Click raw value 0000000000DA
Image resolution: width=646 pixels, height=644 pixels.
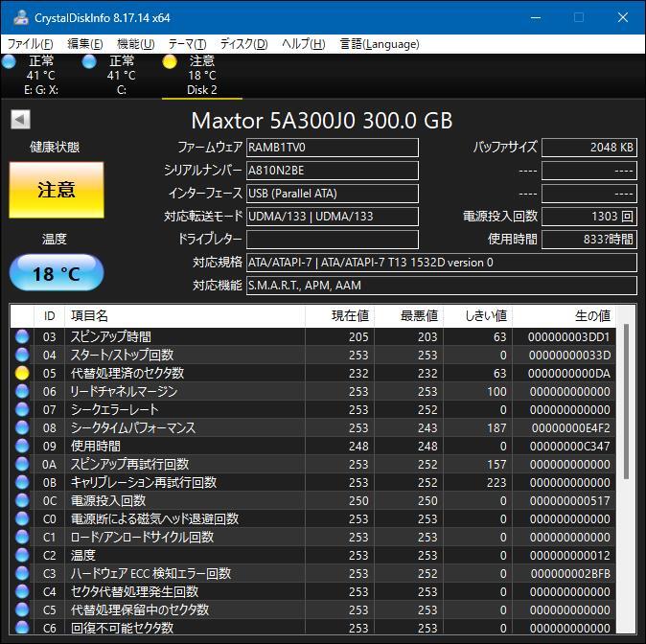pyautogui.click(x=569, y=374)
